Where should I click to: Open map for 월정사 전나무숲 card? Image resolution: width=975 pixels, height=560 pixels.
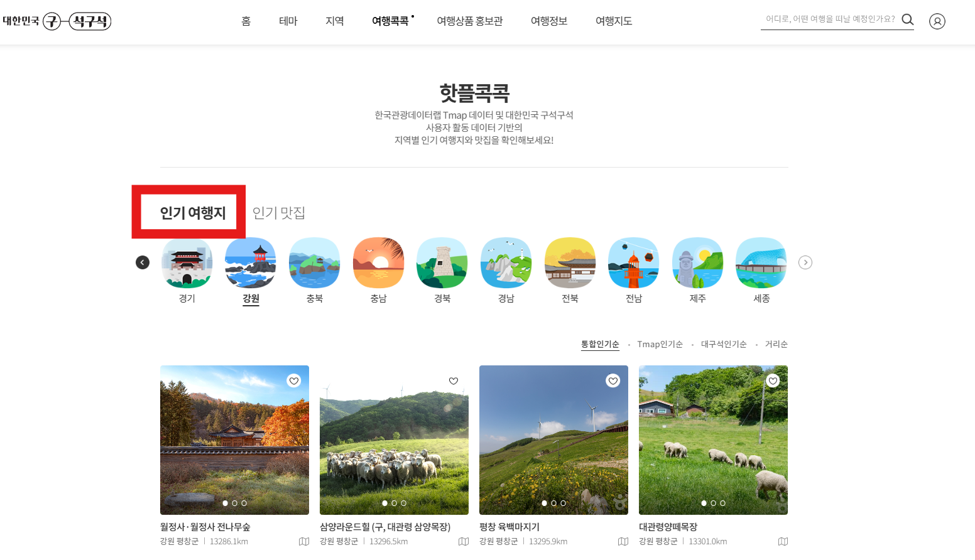point(304,541)
